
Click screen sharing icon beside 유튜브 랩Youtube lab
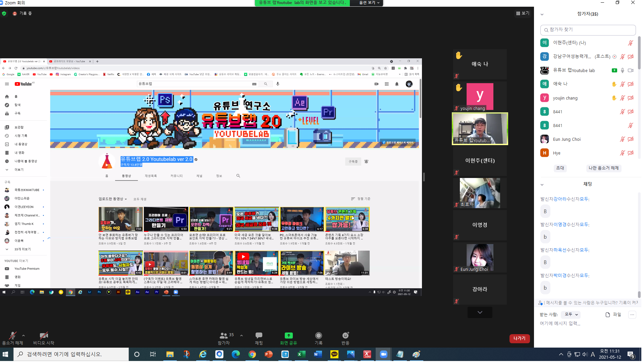pos(614,70)
